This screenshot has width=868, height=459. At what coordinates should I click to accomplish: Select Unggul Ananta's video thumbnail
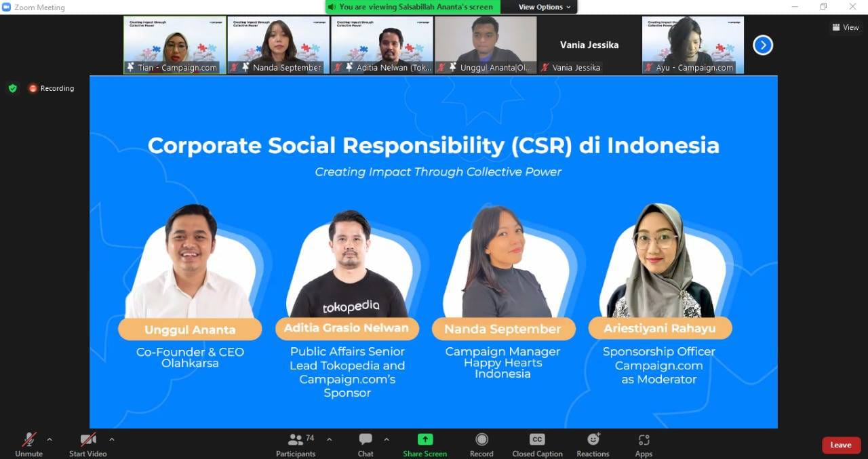486,45
